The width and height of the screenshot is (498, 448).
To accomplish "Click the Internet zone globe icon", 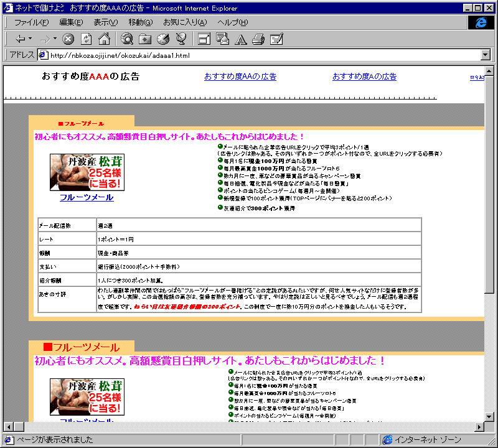I will point(387,440).
